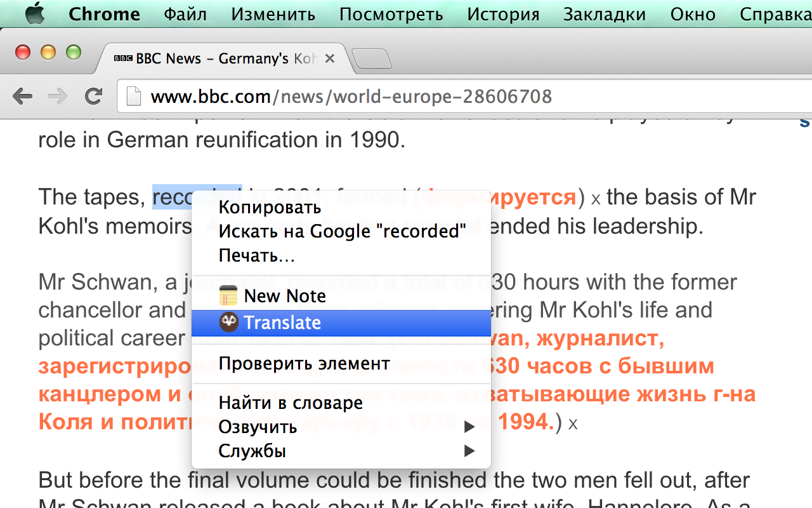Viewport: 812px width, 508px height.
Task: Click the text 'role in German reunification in 1990.'
Action: [222, 140]
